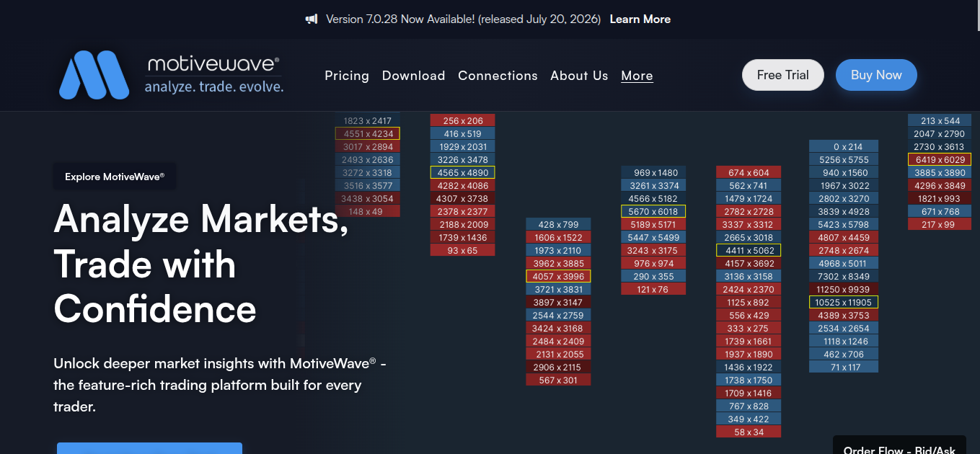Click the Buy Now button
The image size is (980, 454).
click(876, 75)
